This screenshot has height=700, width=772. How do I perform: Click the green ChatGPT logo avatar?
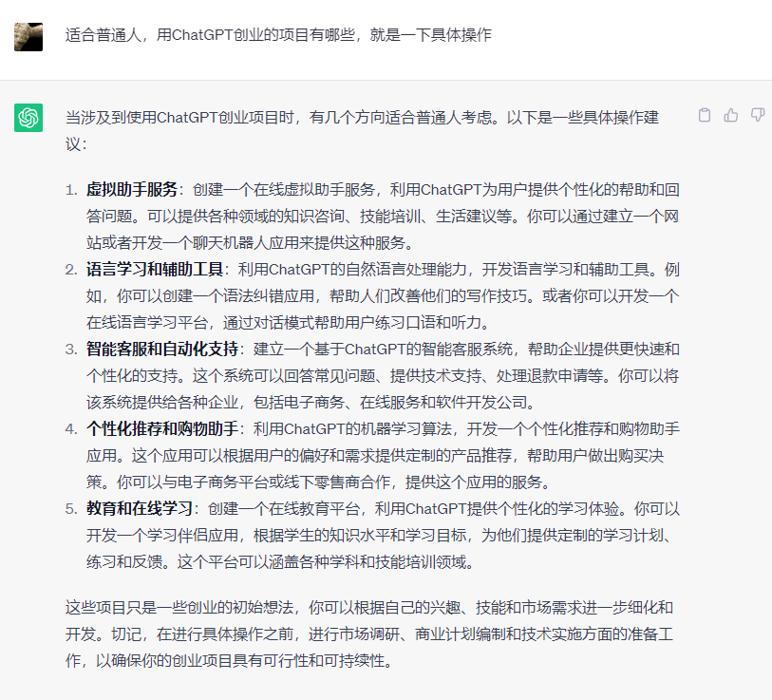tap(28, 118)
